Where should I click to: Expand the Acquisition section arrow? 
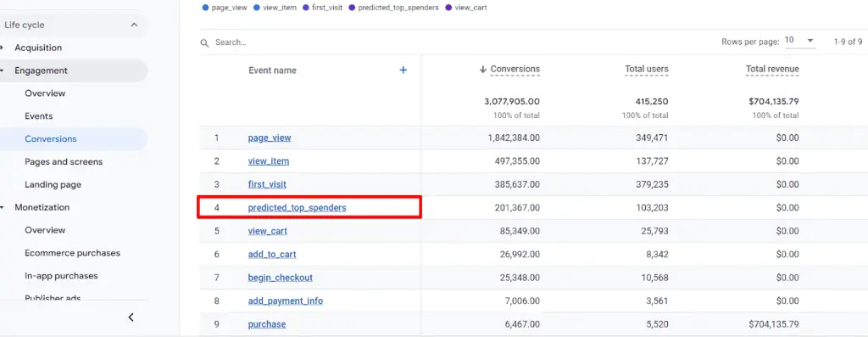3,48
